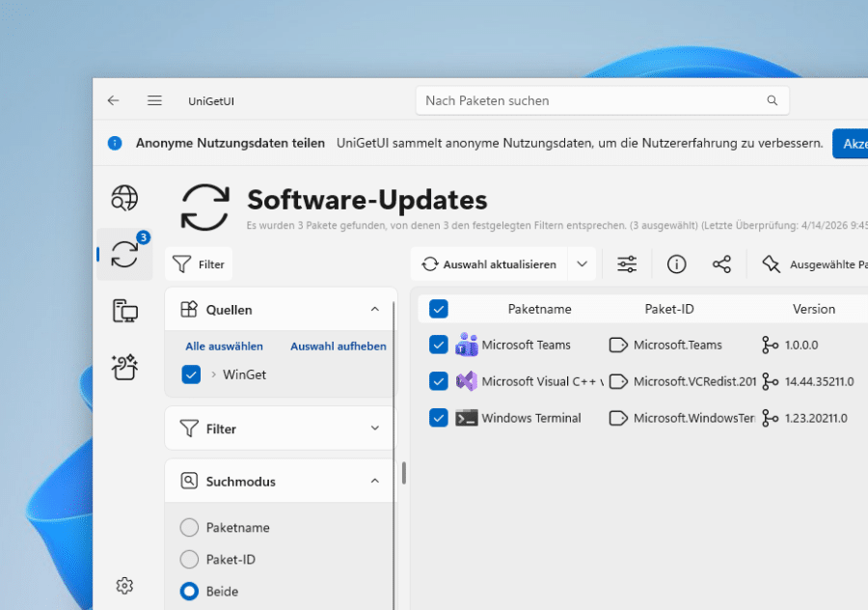Open the Package Bundles sidebar icon
The height and width of the screenshot is (610, 868).
(x=124, y=367)
